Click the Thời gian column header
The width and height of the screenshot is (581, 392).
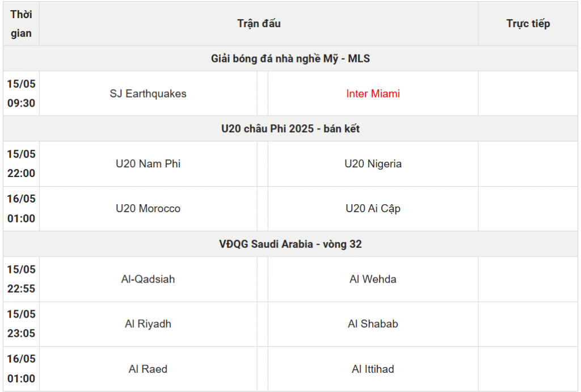21,24
